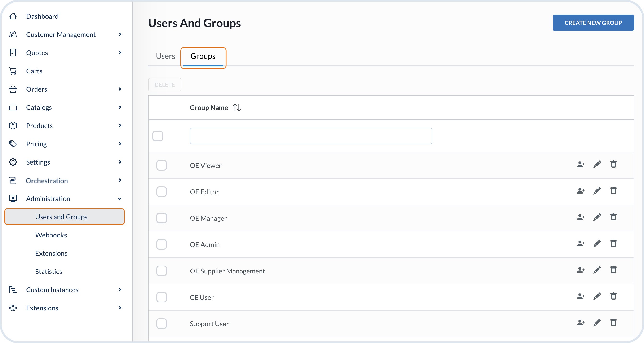Switch to the Users tab
644x343 pixels.
(165, 56)
